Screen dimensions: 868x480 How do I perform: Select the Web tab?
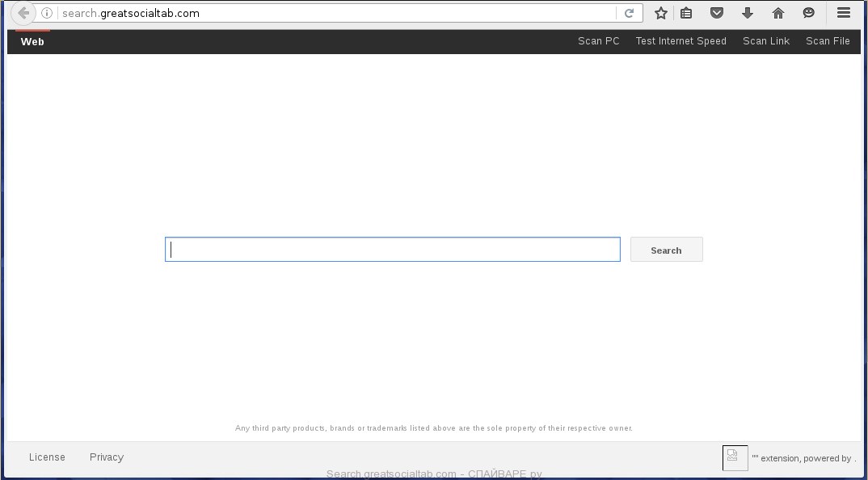tap(32, 41)
